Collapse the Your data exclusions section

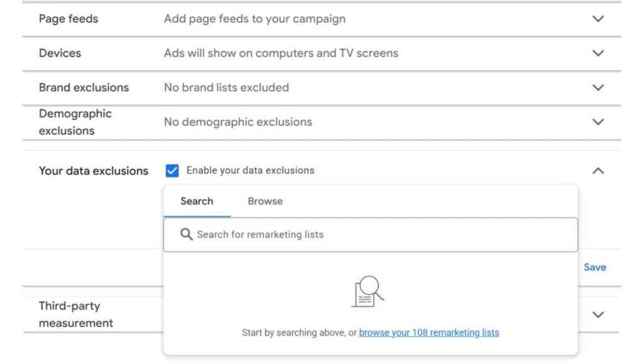click(599, 170)
